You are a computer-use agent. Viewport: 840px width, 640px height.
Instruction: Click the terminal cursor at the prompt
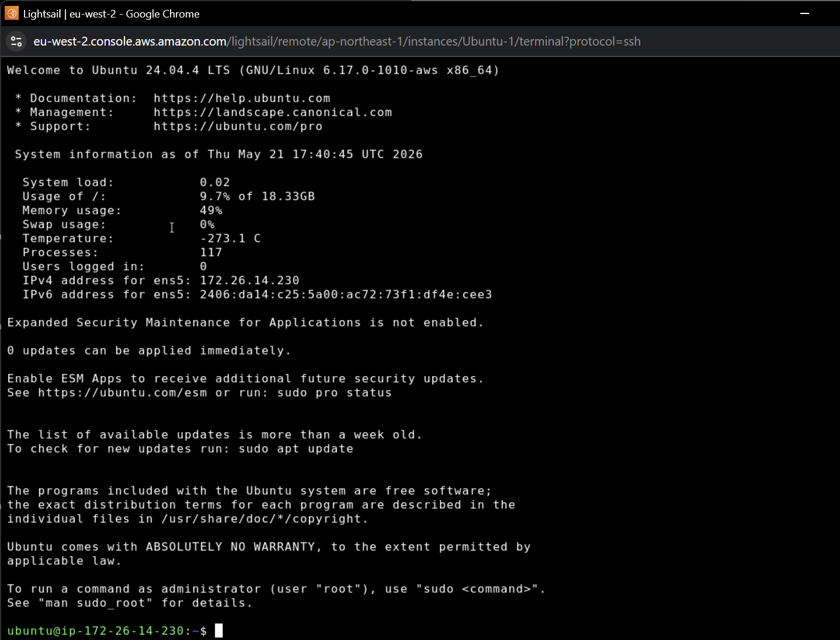218,631
